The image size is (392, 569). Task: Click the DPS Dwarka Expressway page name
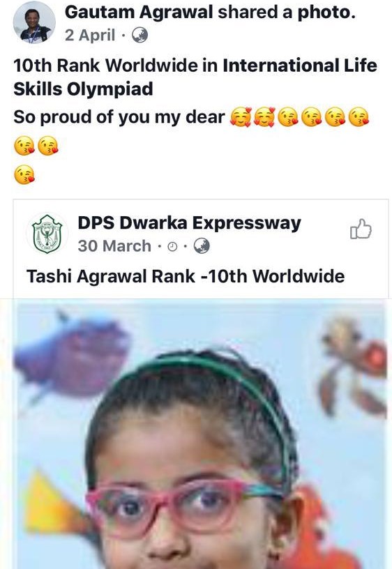(x=189, y=223)
